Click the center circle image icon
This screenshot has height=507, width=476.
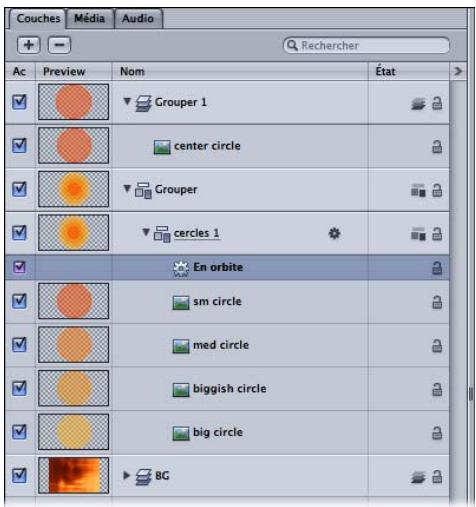coord(162,147)
